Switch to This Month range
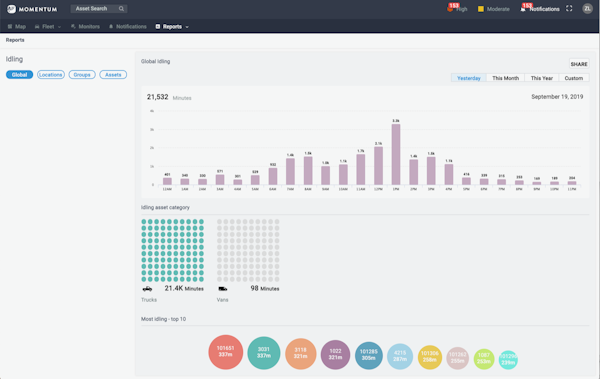Screen dimensions: 600x379 point(505,78)
